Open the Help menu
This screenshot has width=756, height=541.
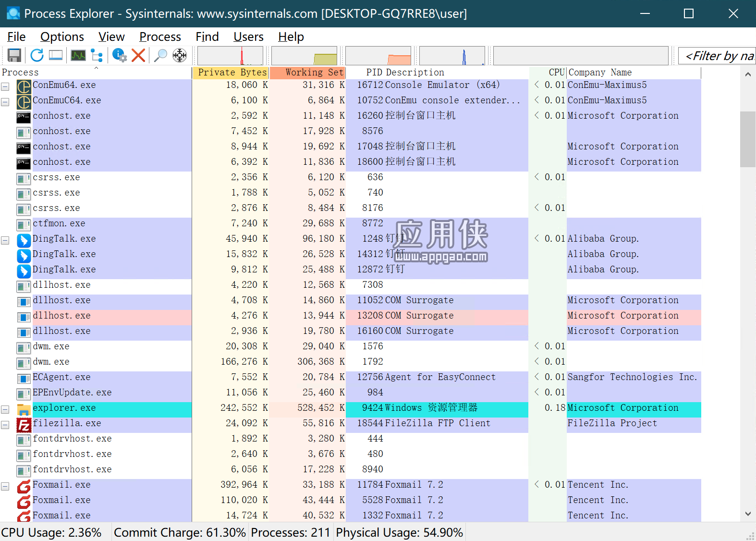pos(291,37)
